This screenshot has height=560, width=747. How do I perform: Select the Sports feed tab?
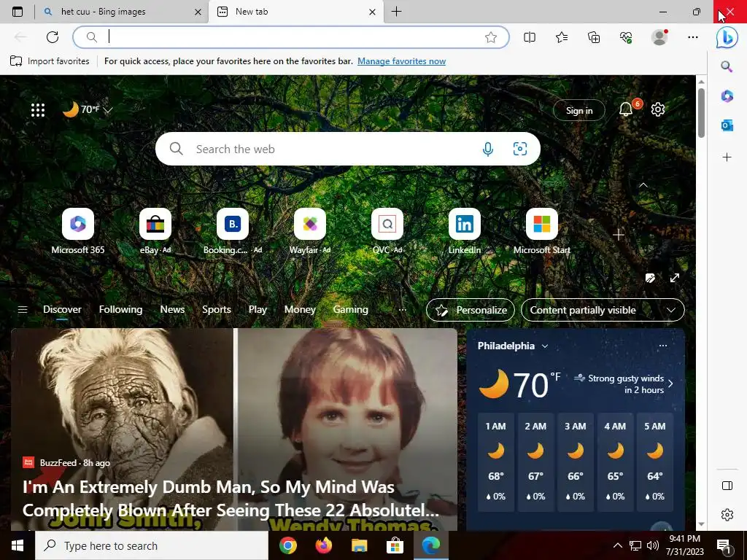coord(216,309)
